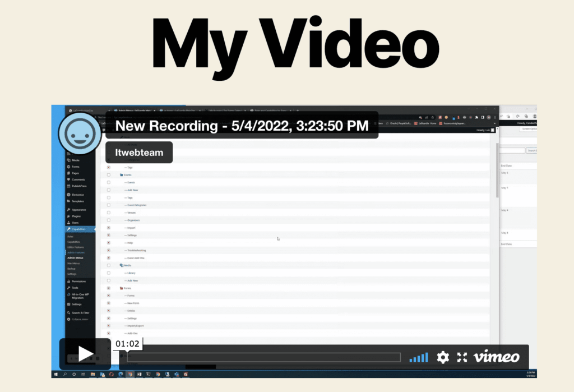Click the Plugins icon in sidebar
The width and height of the screenshot is (574, 392).
[x=68, y=216]
